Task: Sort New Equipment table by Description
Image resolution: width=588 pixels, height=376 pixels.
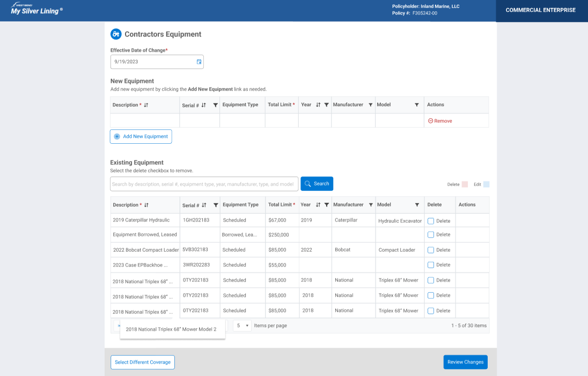Action: coord(146,105)
